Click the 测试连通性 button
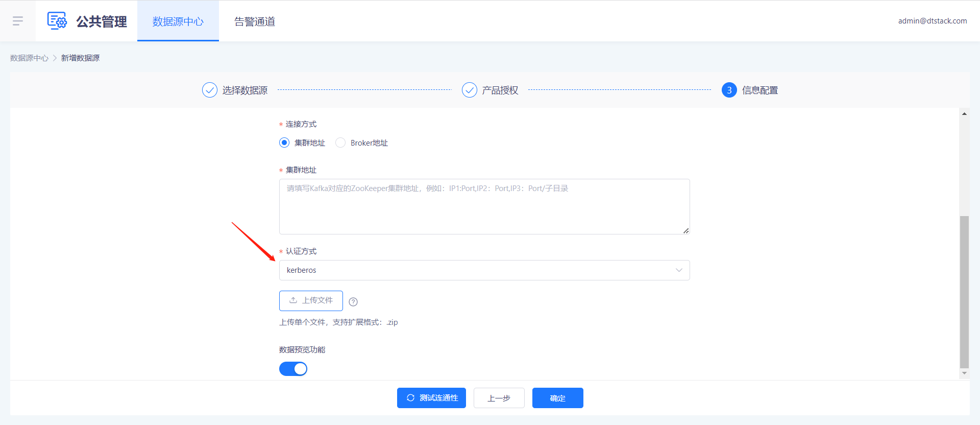 [431, 398]
